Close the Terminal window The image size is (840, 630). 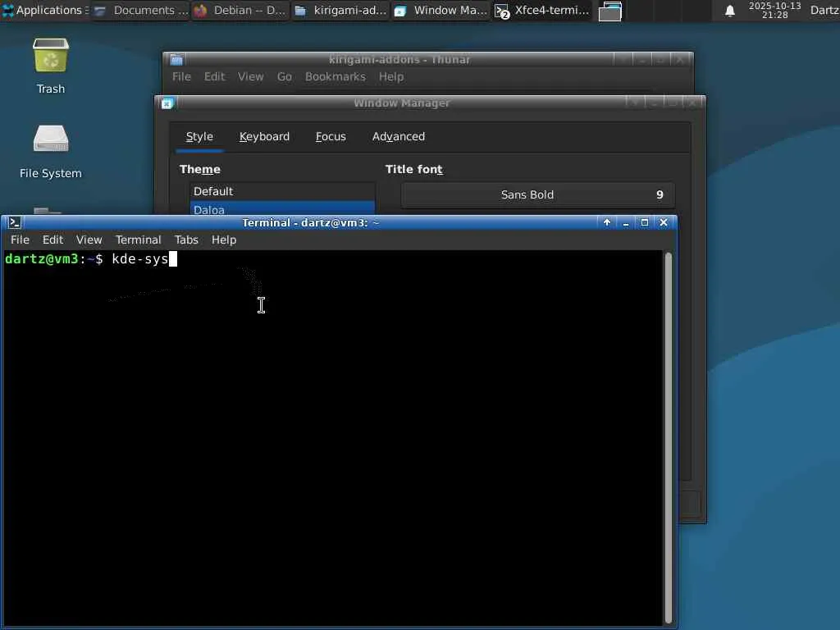click(663, 222)
